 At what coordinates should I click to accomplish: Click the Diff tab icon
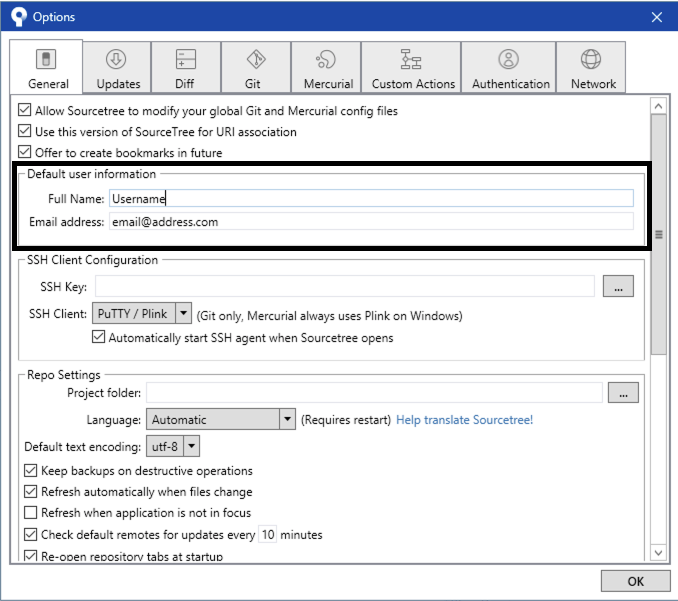point(185,59)
